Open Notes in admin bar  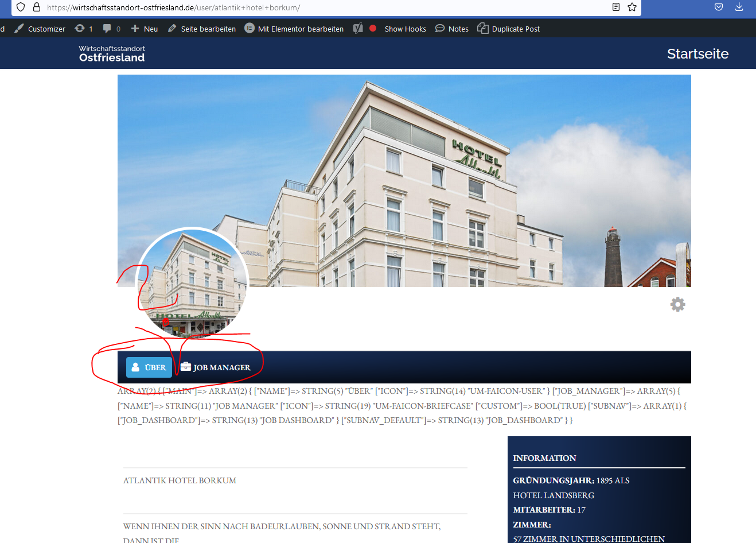pos(452,29)
